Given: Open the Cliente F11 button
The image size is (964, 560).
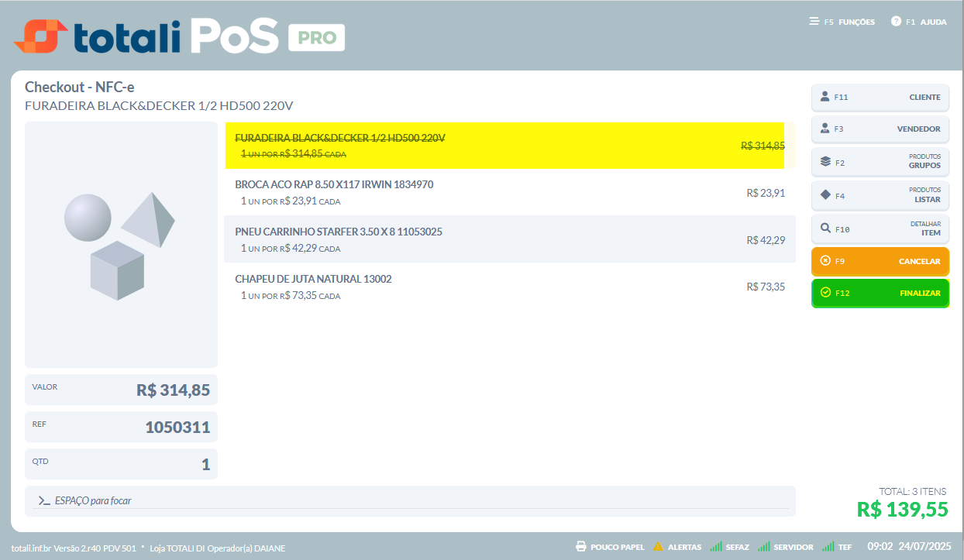Looking at the screenshot, I should coord(880,98).
